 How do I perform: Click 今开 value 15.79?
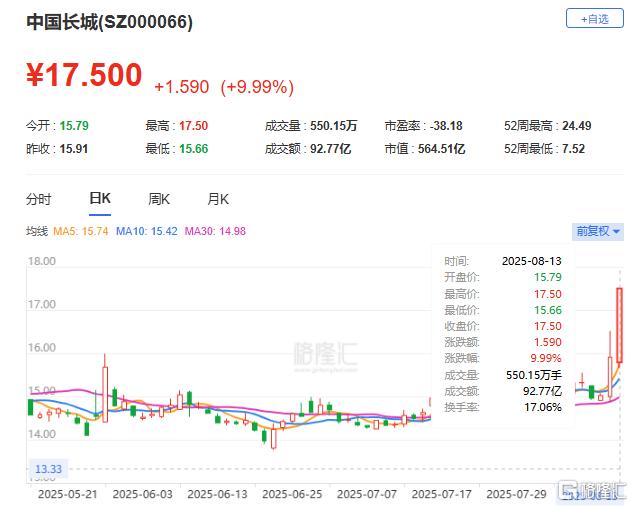pyautogui.click(x=74, y=126)
